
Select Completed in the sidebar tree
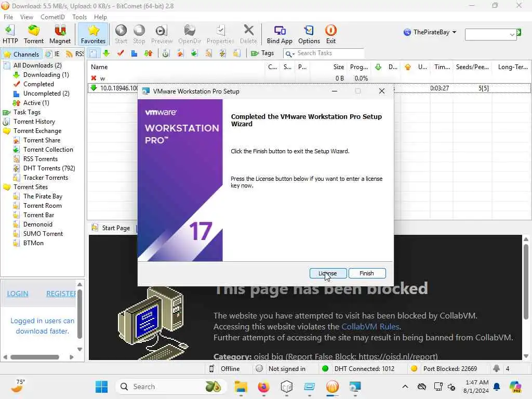point(38,84)
